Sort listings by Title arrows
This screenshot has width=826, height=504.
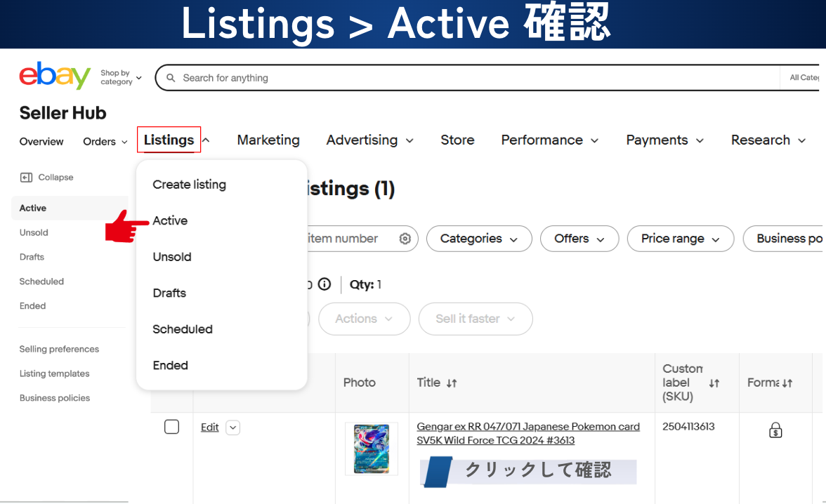click(452, 383)
